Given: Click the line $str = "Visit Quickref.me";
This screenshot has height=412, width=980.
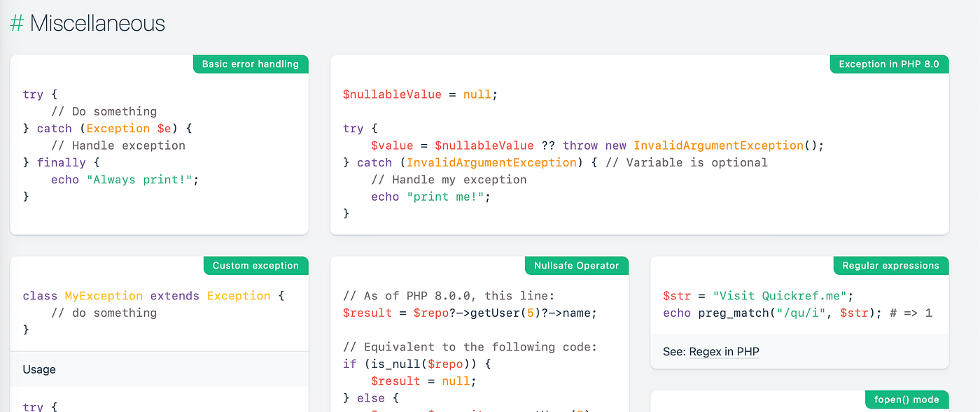Looking at the screenshot, I should (x=758, y=296).
